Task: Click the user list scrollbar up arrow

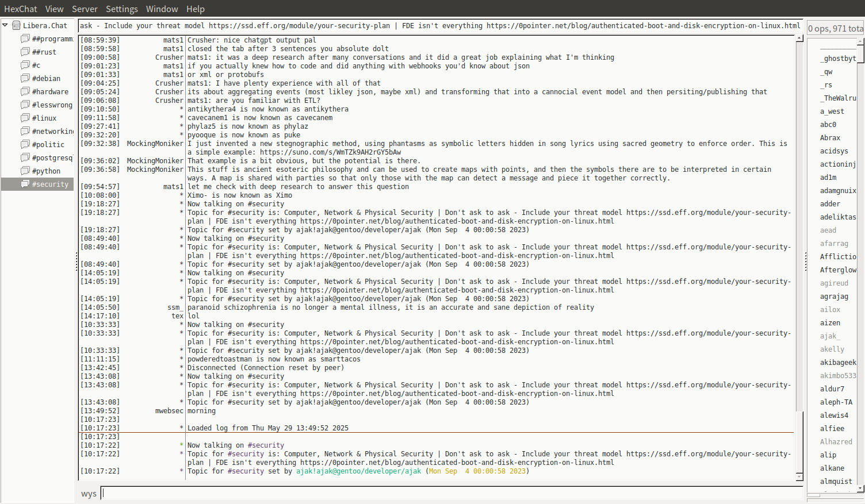Action: point(860,41)
